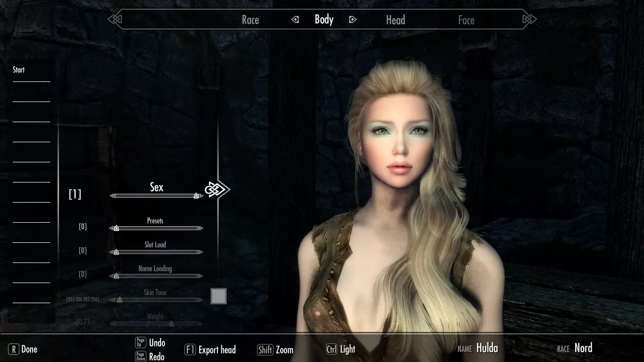
Task: Open the Face tab
Action: (x=466, y=20)
